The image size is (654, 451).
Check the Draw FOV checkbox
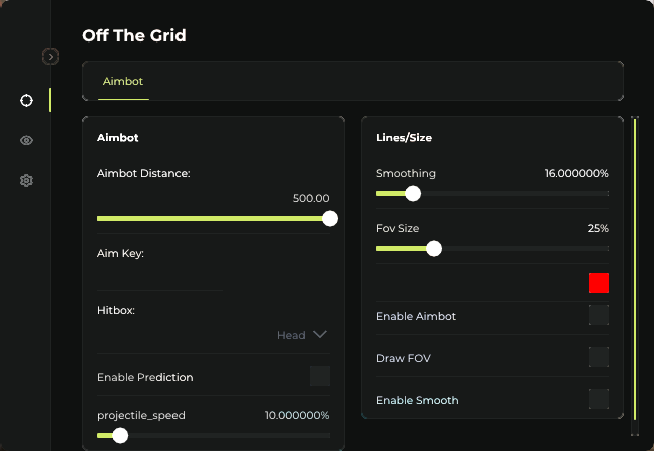(x=599, y=357)
